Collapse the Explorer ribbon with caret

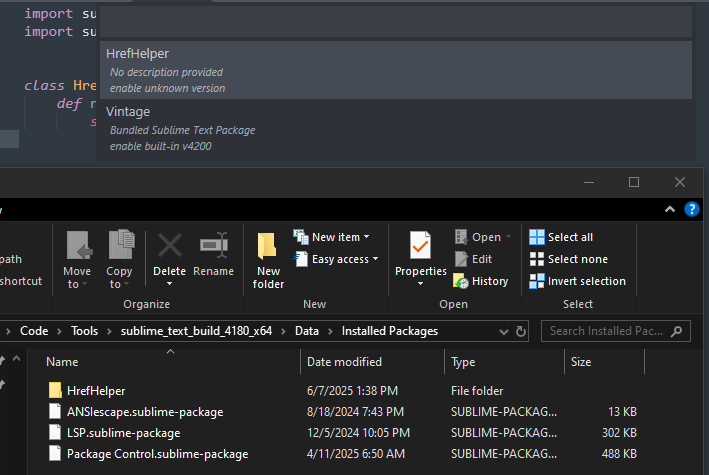[x=670, y=209]
